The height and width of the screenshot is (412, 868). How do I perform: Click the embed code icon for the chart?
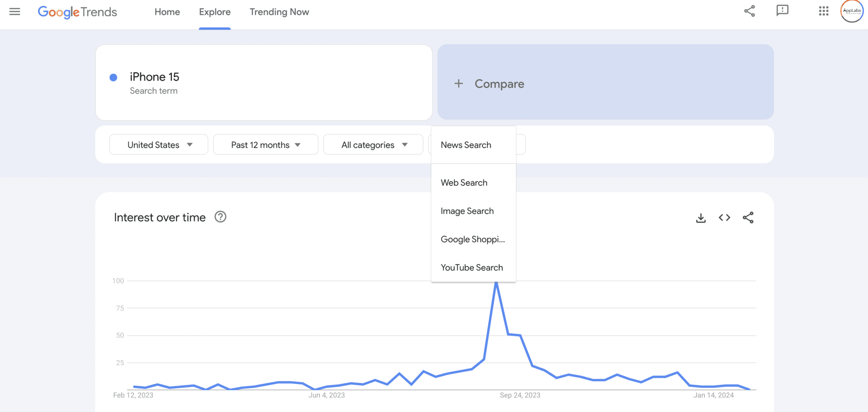(725, 217)
